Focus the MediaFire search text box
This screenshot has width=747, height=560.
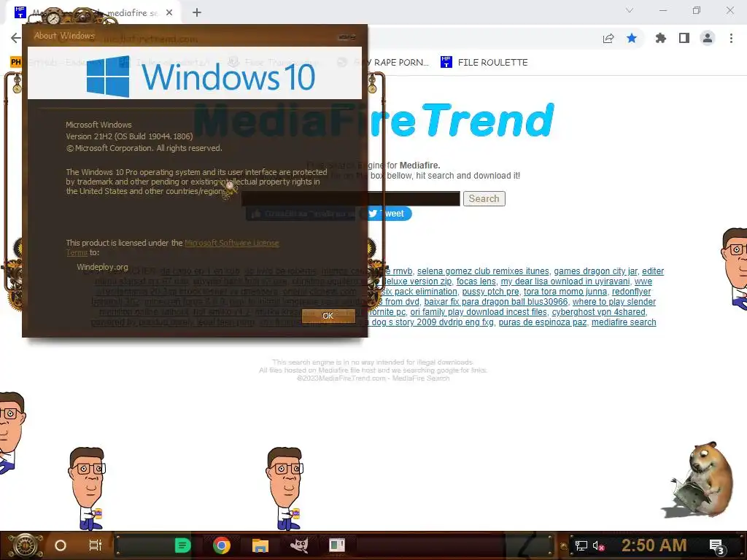(x=351, y=198)
